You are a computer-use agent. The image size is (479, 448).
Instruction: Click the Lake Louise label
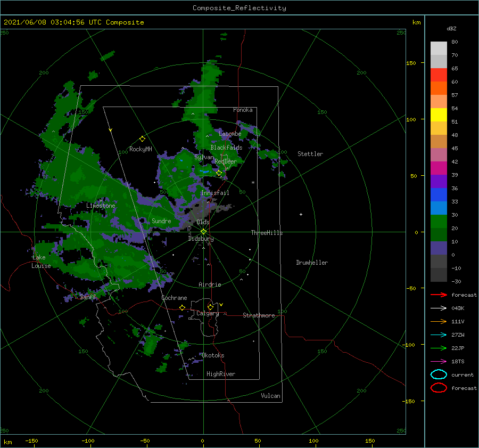click(x=41, y=262)
